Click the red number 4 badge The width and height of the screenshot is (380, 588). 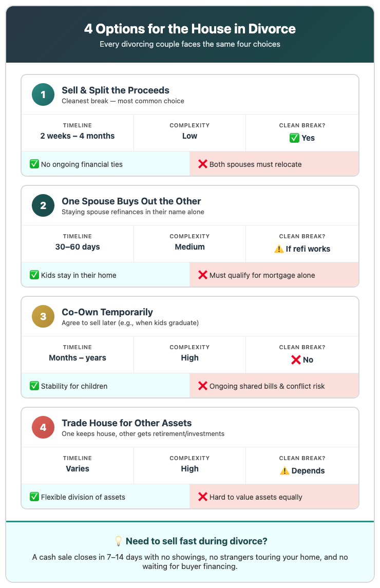(43, 427)
